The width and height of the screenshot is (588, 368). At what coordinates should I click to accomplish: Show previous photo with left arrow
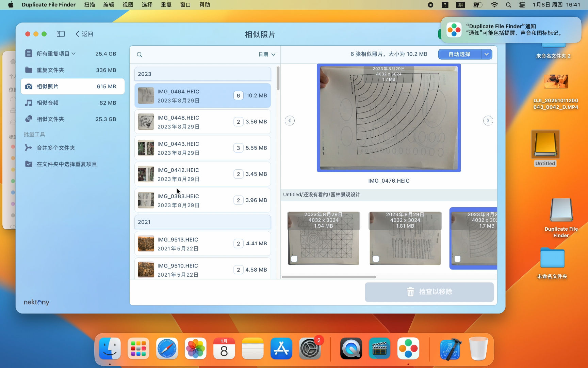[290, 121]
